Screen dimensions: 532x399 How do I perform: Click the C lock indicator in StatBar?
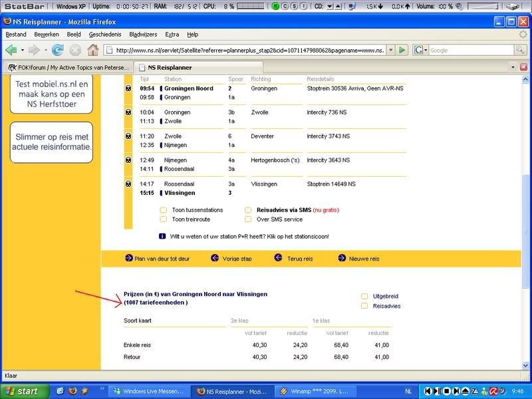tap(285, 6)
